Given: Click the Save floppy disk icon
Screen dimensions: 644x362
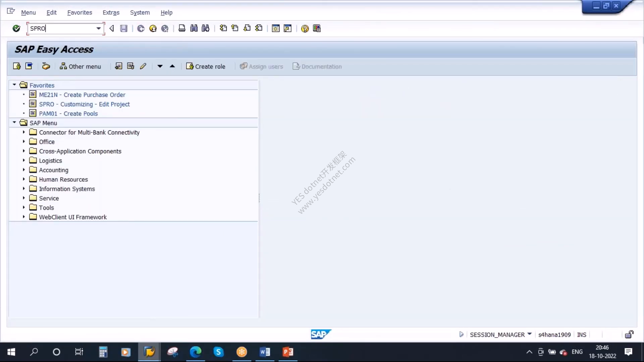Looking at the screenshot, I should coord(124,28).
